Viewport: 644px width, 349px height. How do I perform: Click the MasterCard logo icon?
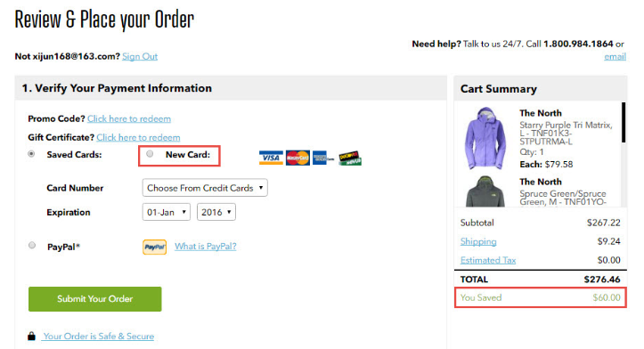tap(298, 158)
